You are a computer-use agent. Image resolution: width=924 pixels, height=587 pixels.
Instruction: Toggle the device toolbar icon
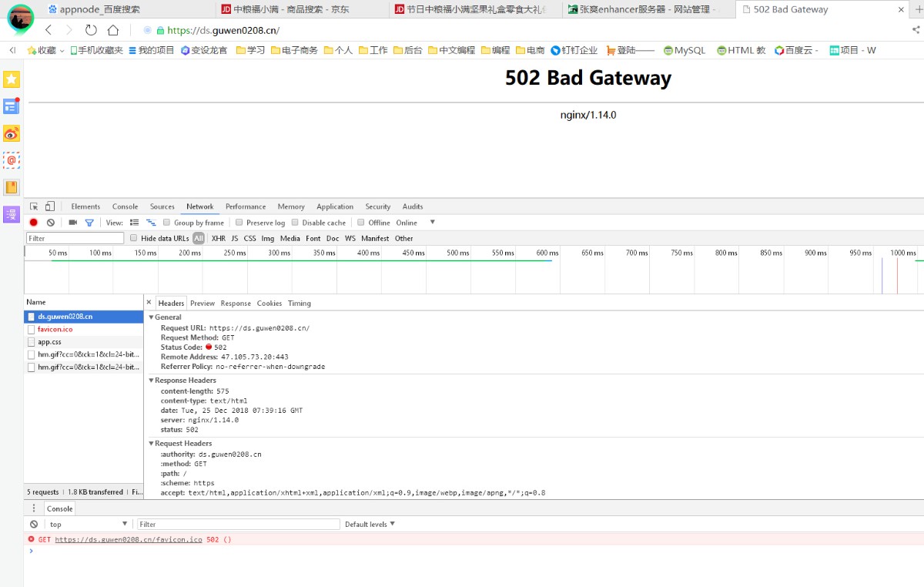(x=50, y=206)
